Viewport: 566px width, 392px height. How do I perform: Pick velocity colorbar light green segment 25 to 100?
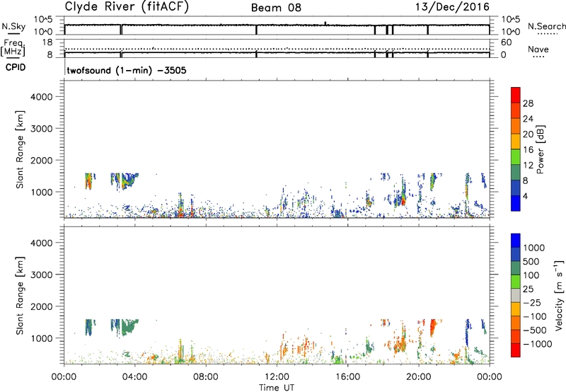coord(516,282)
